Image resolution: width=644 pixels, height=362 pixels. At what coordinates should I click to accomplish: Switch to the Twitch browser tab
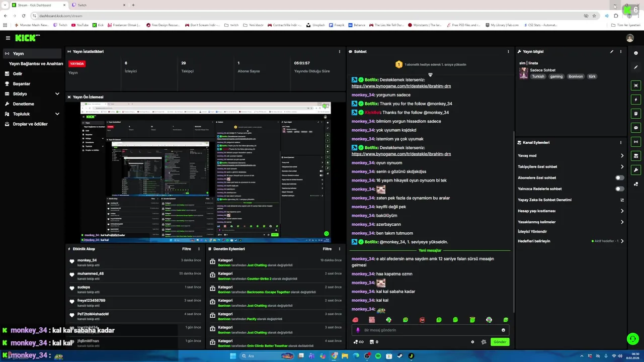[x=99, y=5]
